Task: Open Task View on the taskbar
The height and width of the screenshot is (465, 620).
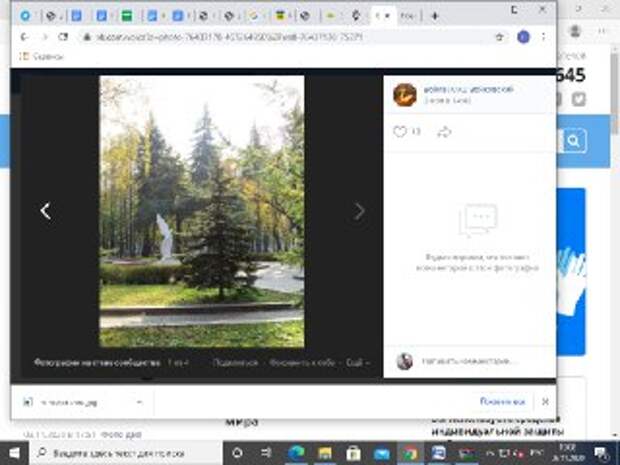Action: pos(267,453)
